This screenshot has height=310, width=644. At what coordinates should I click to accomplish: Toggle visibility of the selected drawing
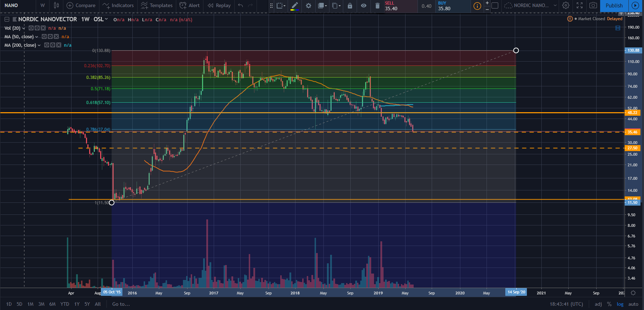(363, 6)
